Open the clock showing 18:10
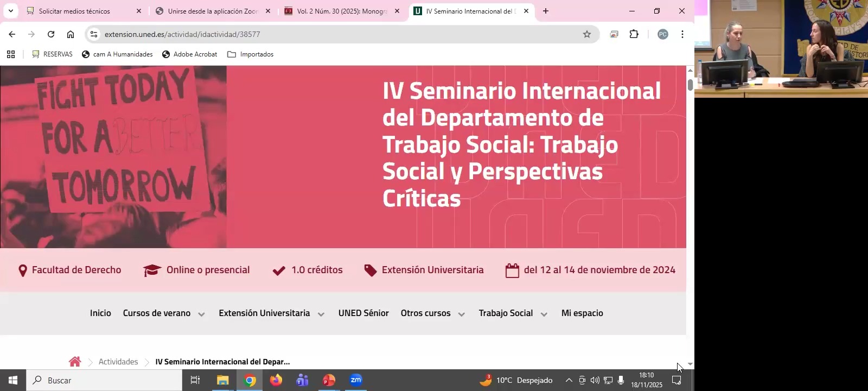 coord(647,380)
